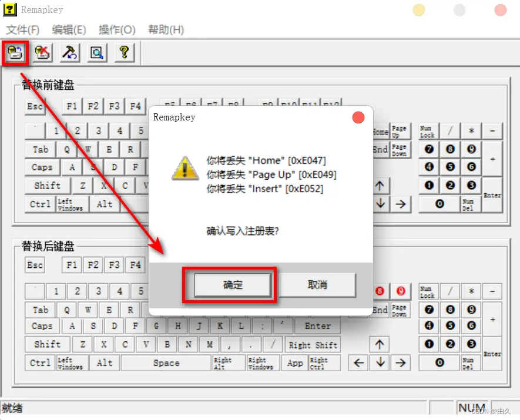Click numpad Enter in 替换前键盘
The width and height of the screenshot is (520, 420).
point(492,195)
